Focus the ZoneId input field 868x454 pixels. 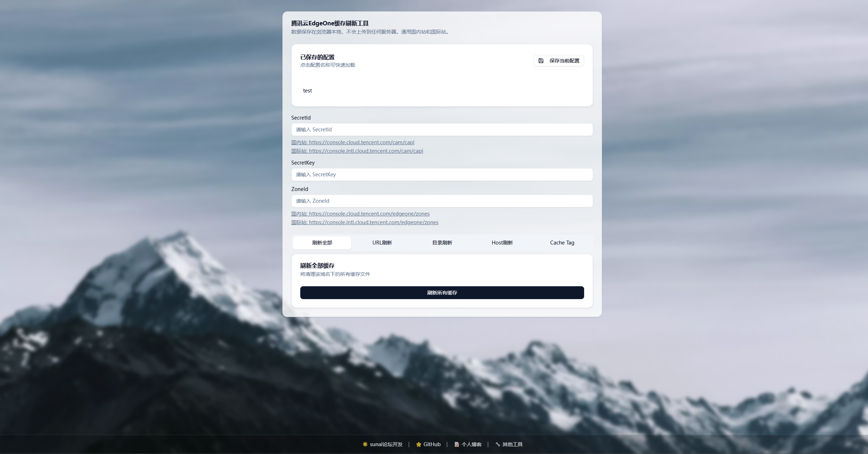pyautogui.click(x=442, y=201)
